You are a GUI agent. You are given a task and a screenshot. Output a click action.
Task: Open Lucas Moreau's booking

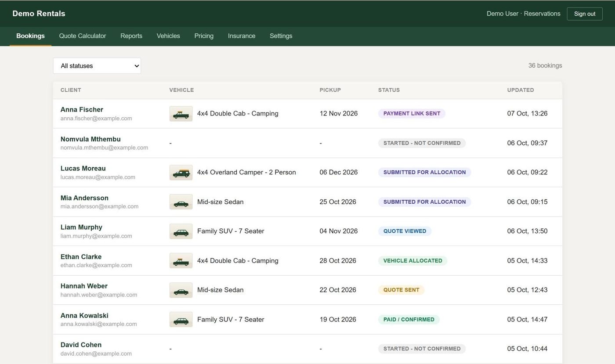(x=307, y=173)
